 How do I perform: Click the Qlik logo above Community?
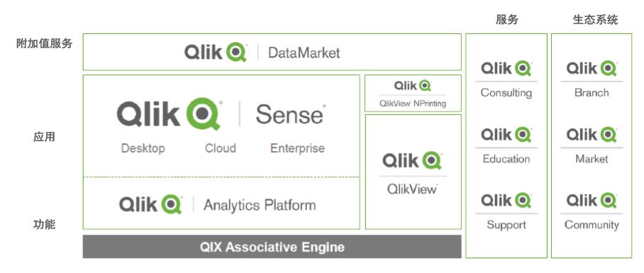pyautogui.click(x=592, y=201)
